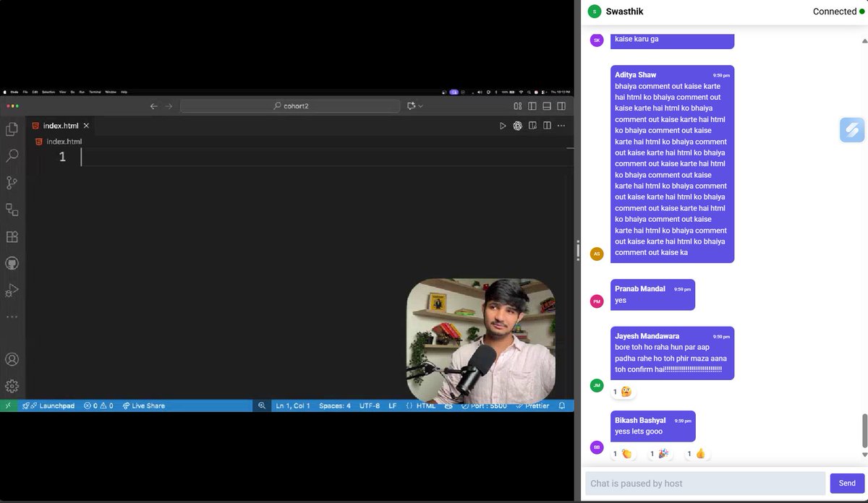Click line 1 in the editor
Image resolution: width=868 pixels, height=503 pixels.
[325, 157]
